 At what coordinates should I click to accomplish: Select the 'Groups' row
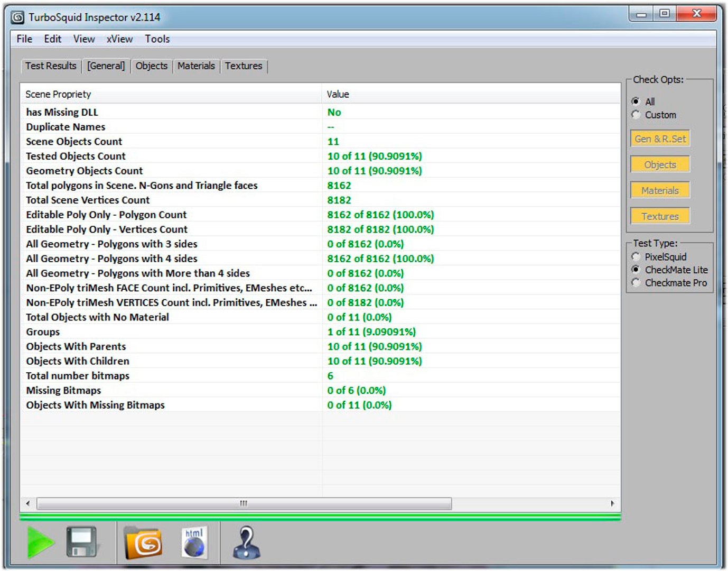pyautogui.click(x=320, y=332)
